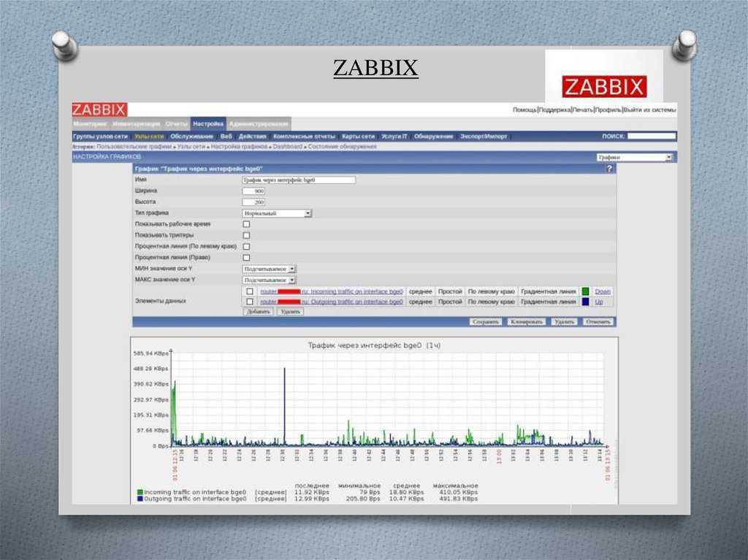Screen dimensions: 748x560
Task: Click the 'Отменить' button
Action: click(x=598, y=322)
